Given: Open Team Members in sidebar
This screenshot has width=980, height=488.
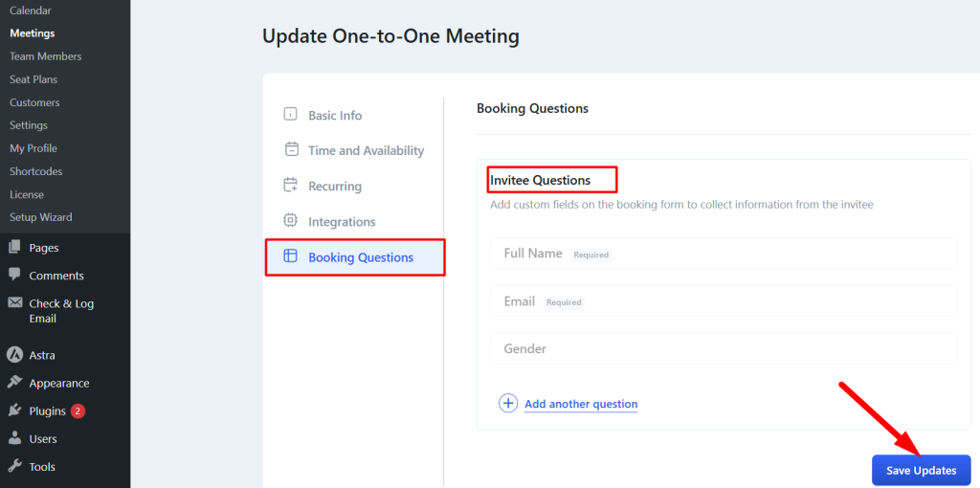Looking at the screenshot, I should 46,56.
